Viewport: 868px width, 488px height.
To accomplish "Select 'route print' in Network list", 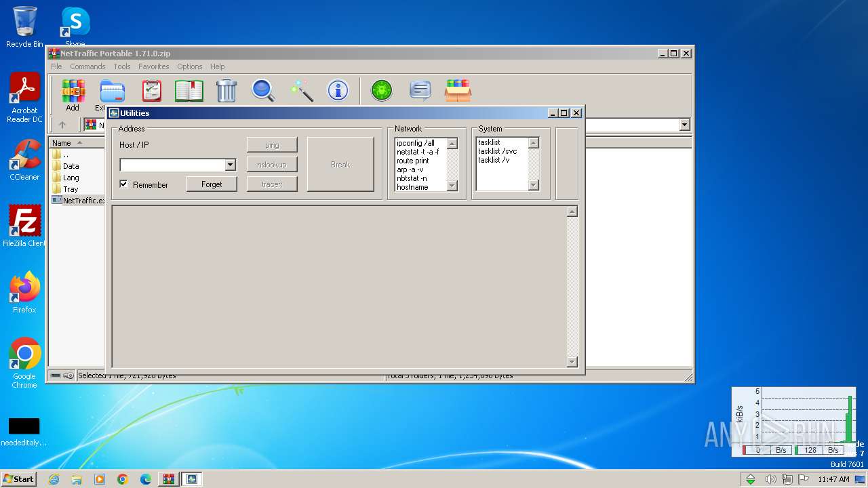I will [413, 161].
